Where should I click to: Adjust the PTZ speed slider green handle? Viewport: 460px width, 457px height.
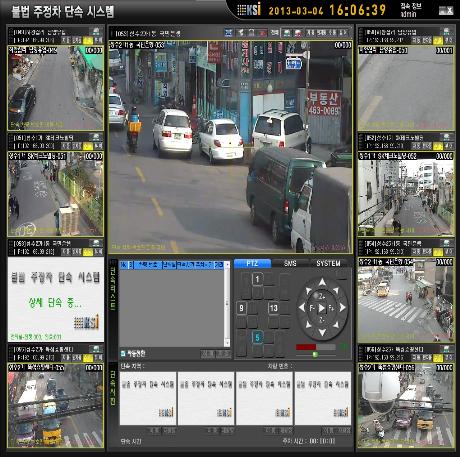(315, 355)
